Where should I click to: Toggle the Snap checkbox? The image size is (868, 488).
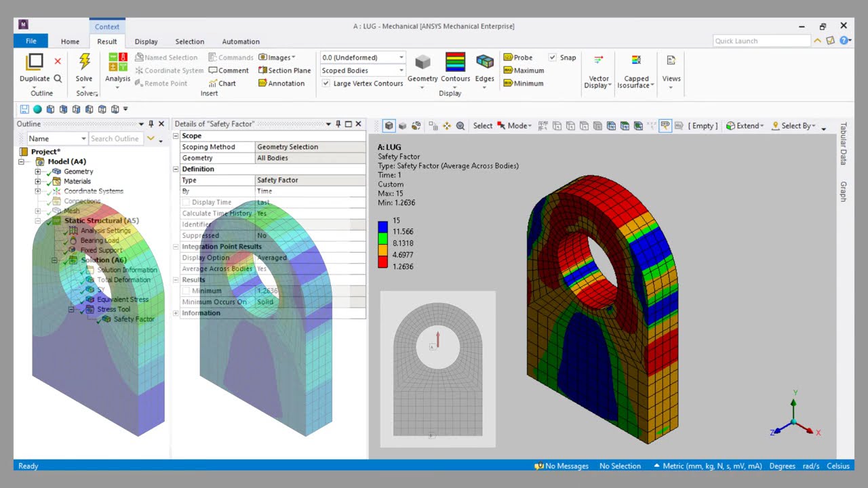(553, 58)
